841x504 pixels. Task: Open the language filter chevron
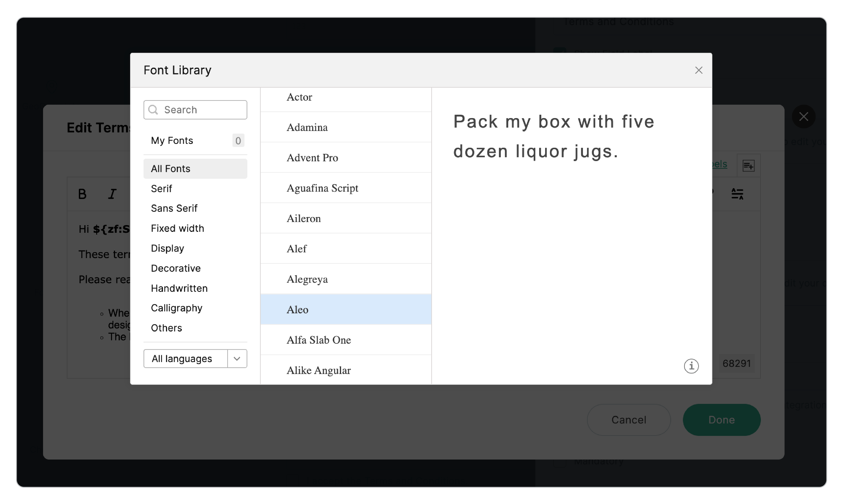coord(237,358)
